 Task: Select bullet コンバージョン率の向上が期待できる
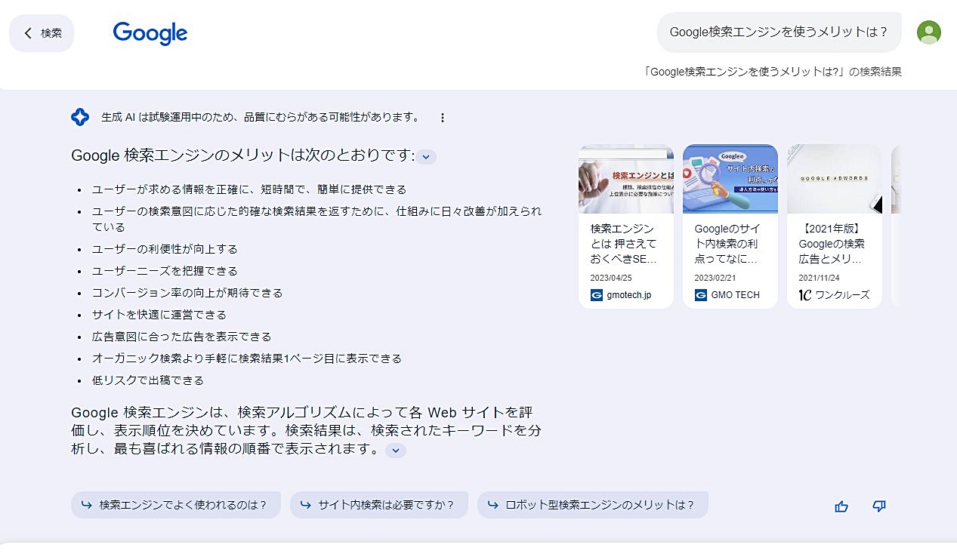point(187,293)
